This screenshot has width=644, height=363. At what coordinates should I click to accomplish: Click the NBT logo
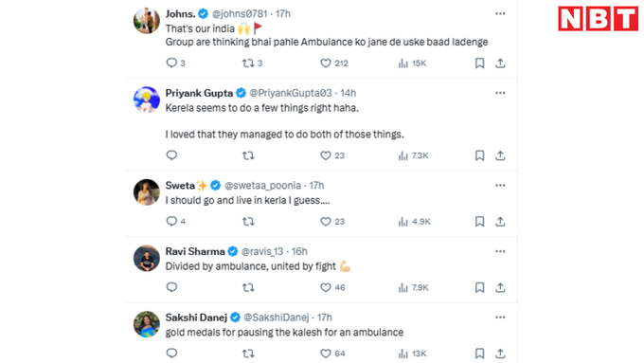click(598, 19)
